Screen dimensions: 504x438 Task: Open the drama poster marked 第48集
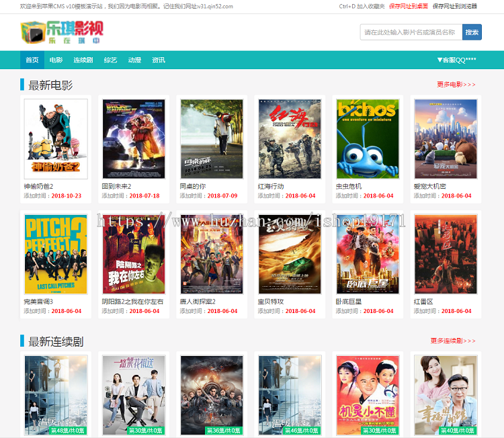56,395
